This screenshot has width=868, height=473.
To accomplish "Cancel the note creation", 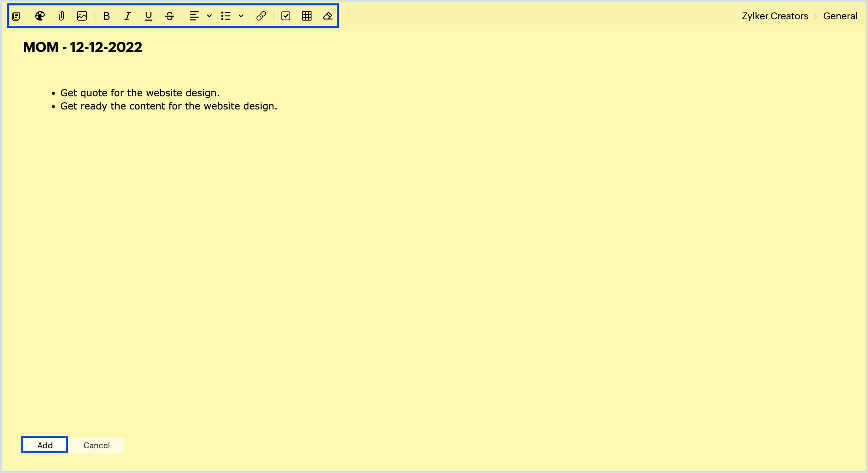I will point(97,445).
